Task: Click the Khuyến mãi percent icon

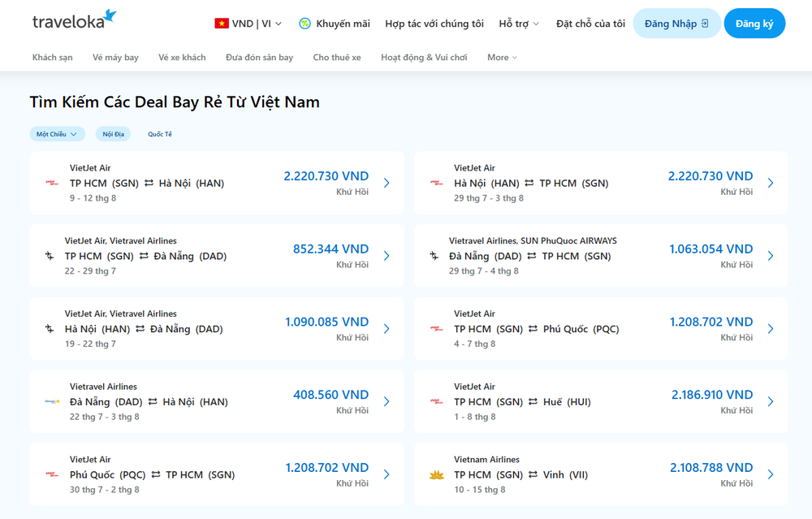Action: point(305,24)
